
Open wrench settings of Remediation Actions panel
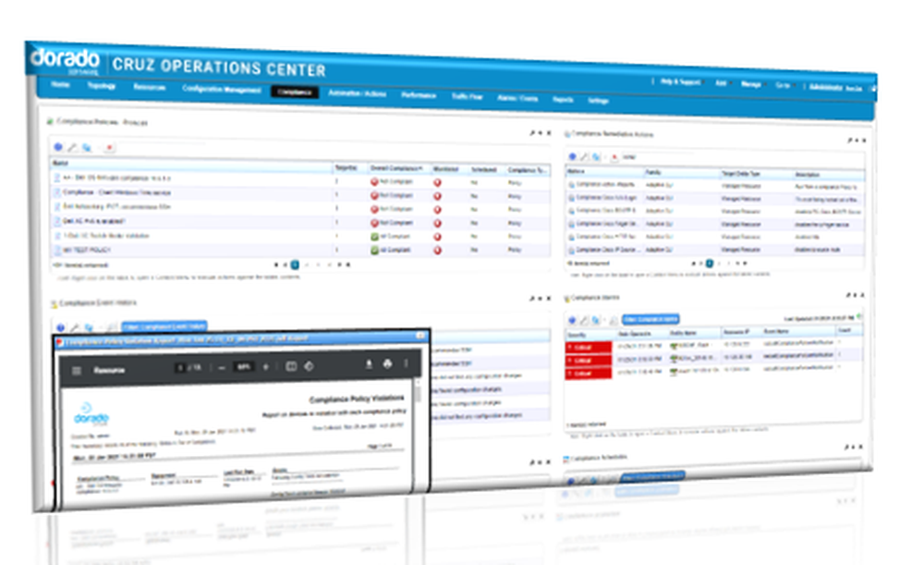pyautogui.click(x=850, y=141)
